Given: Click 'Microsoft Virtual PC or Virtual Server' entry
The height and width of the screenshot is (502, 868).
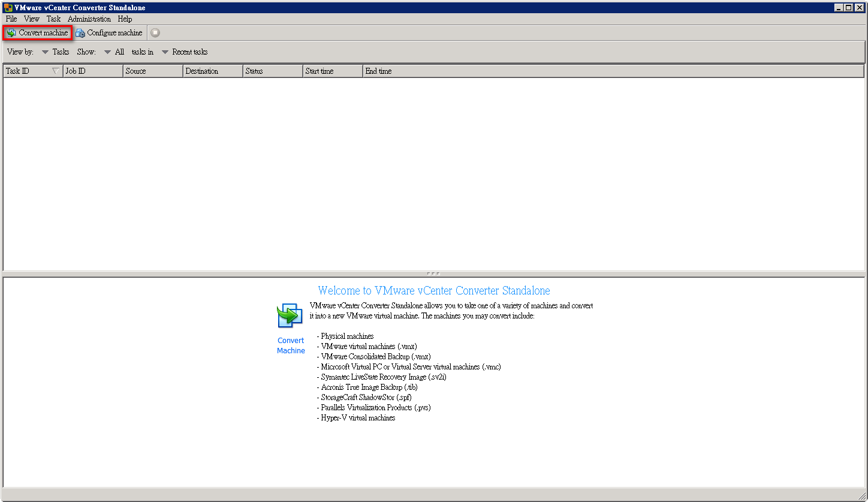Looking at the screenshot, I should [411, 367].
